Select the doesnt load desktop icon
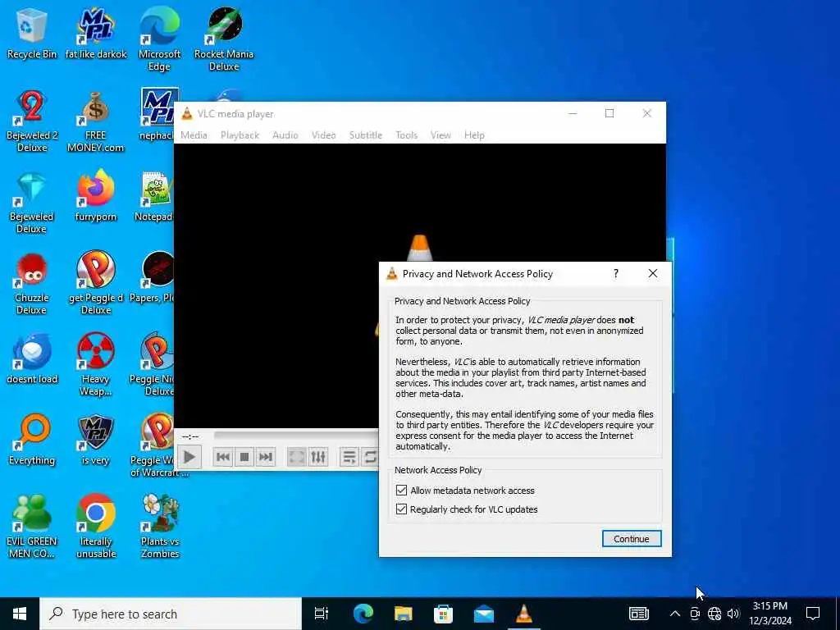Screen dimensions: 840x630 click(x=32, y=359)
